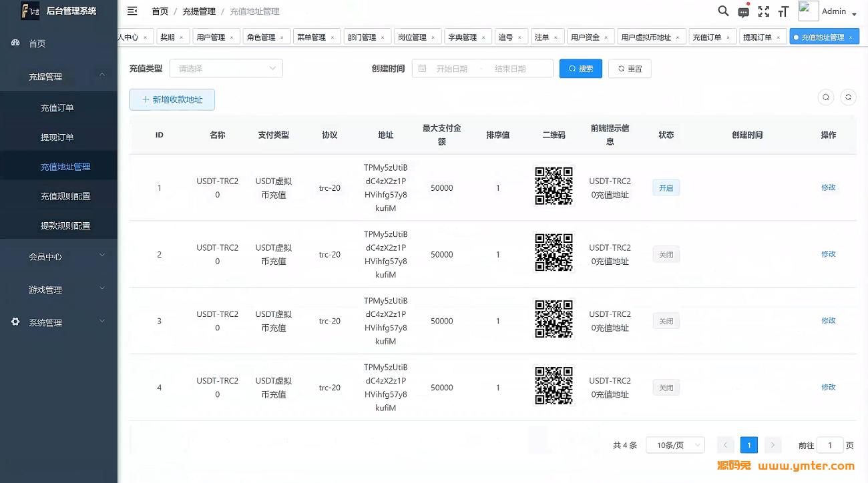Viewport: 868px width, 483px height.
Task: Click 修改 for row ID 3
Action: (829, 321)
